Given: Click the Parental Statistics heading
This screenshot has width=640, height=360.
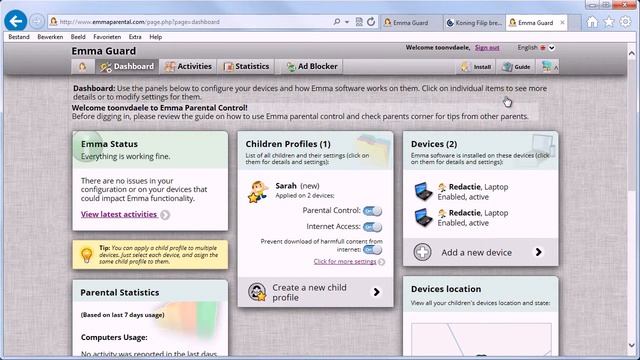Looking at the screenshot, I should click(x=120, y=293).
